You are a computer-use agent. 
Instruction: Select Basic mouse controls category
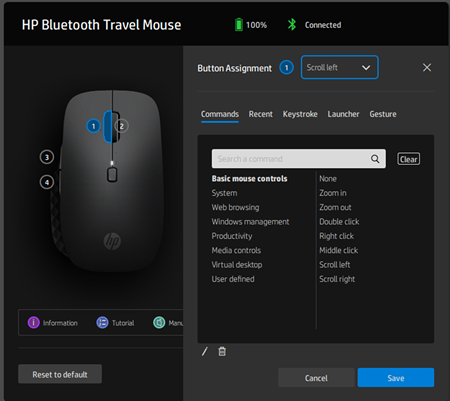point(249,179)
